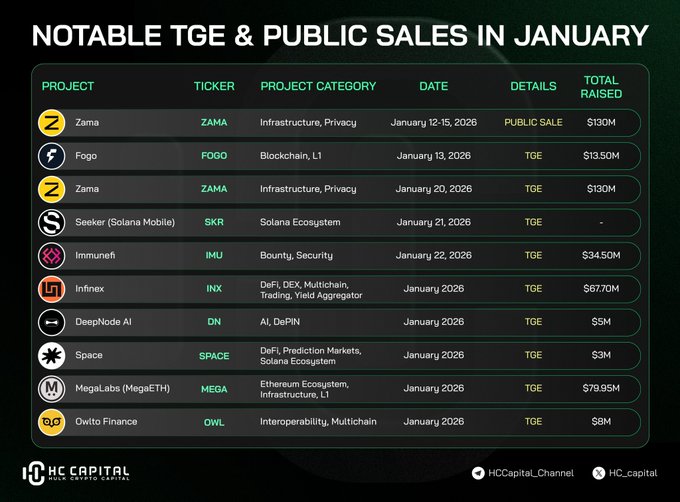Click the HC Capital logo at the bottom left

pos(80,473)
